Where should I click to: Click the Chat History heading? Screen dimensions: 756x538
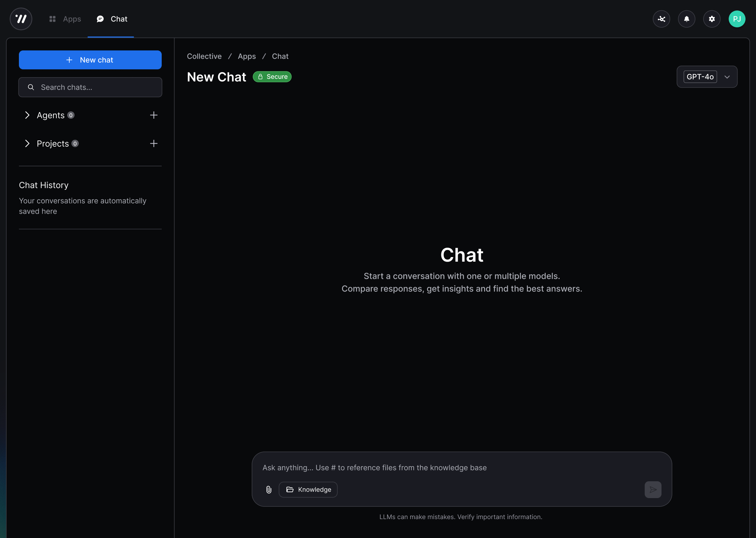tap(44, 185)
